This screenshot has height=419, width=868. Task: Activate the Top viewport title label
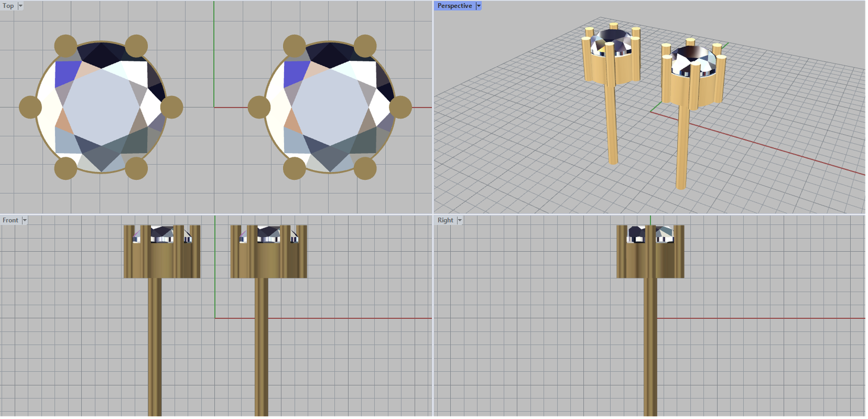pyautogui.click(x=9, y=6)
